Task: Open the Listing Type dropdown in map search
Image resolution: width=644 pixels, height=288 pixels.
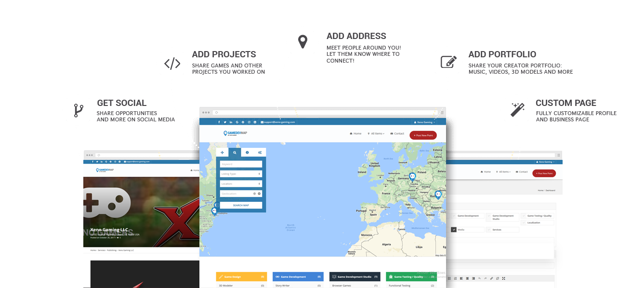Action: click(x=241, y=174)
